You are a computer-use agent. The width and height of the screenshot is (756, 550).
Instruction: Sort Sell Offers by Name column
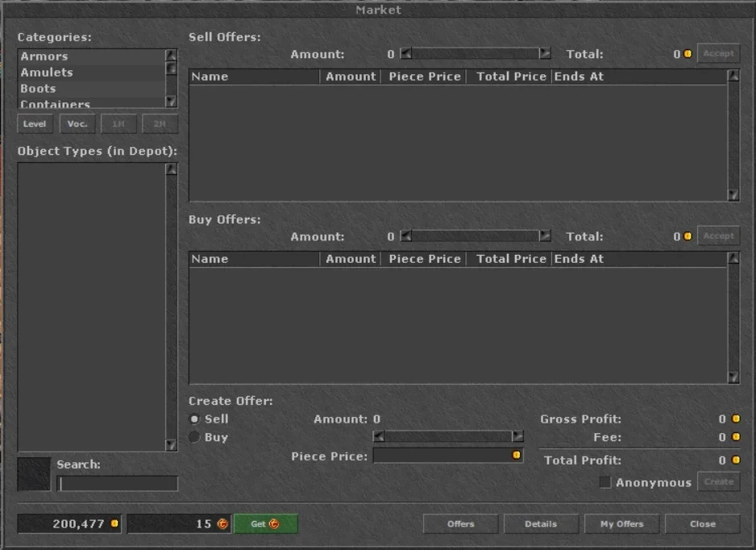point(254,77)
